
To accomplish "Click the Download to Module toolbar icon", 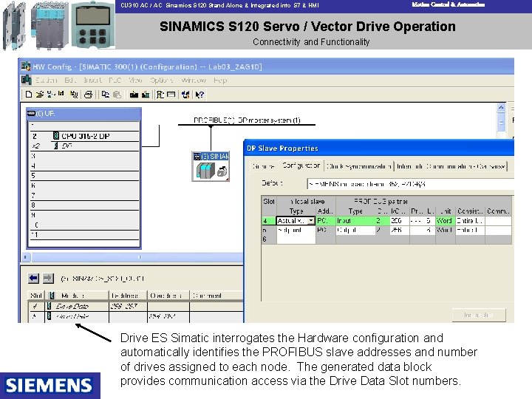I will (x=134, y=95).
